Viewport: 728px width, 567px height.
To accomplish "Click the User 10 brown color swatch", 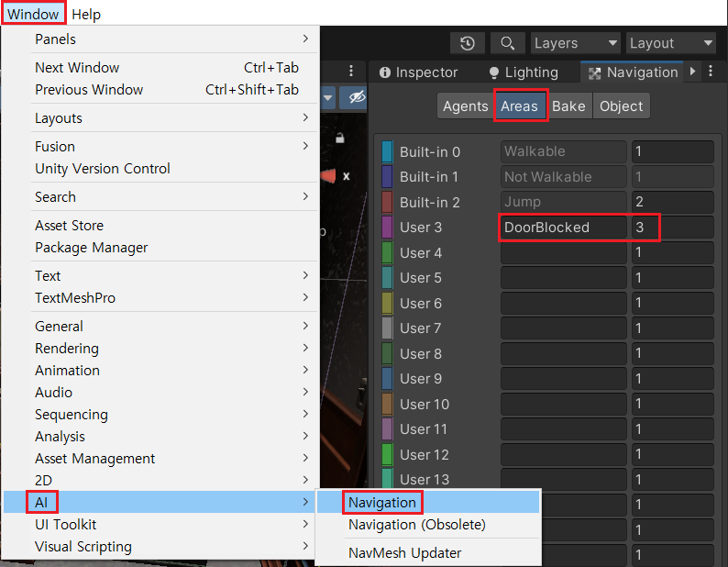I will pos(387,404).
